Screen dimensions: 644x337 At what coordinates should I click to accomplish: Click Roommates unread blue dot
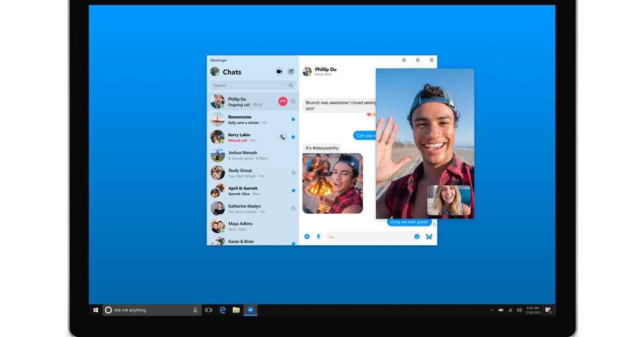tap(293, 119)
